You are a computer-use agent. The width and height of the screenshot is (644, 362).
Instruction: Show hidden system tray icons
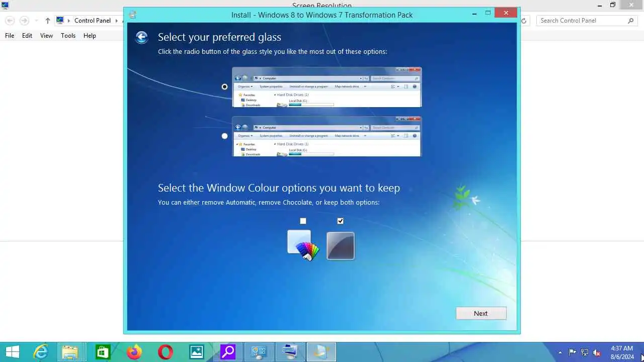(x=560, y=352)
